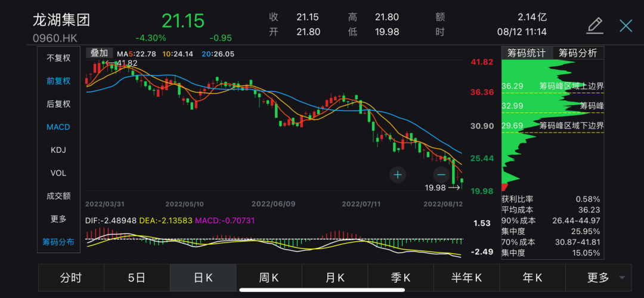The height and width of the screenshot is (298, 644).
Task: Tap the 叠加 overlay button
Action: (99, 53)
